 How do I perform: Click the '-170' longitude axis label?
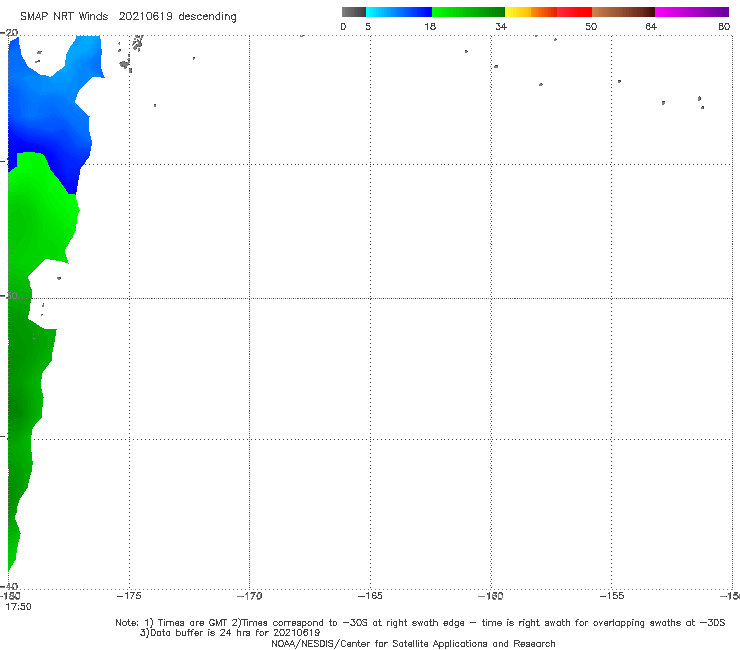tap(249, 596)
